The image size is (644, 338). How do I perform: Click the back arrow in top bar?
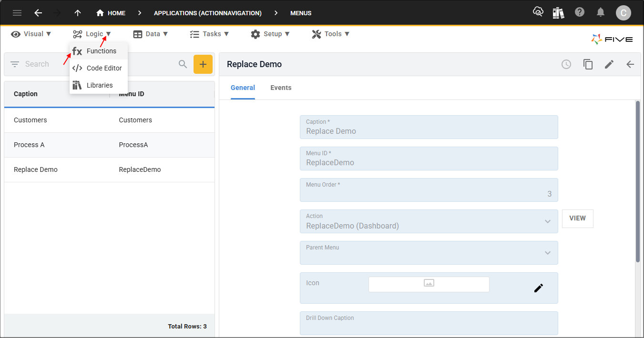(38, 13)
